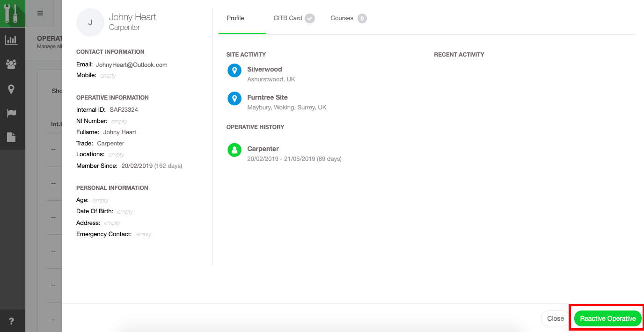Click the green Carpenter person icon

(234, 150)
